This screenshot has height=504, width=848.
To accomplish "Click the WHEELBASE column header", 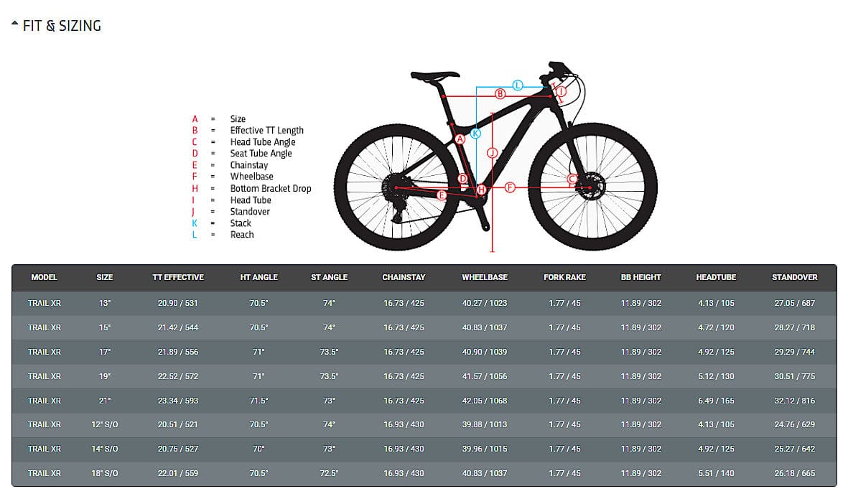I will tap(485, 277).
